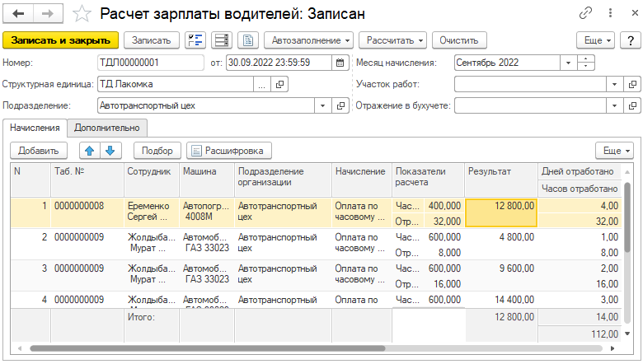This screenshot has width=643, height=364.
Task: Click the Очистить button
Action: pos(459,40)
